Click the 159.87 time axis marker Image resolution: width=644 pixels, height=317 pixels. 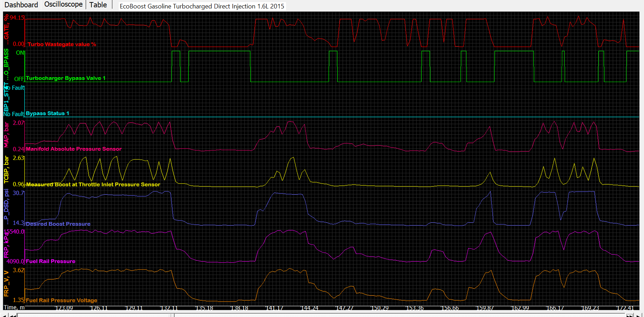click(x=485, y=308)
